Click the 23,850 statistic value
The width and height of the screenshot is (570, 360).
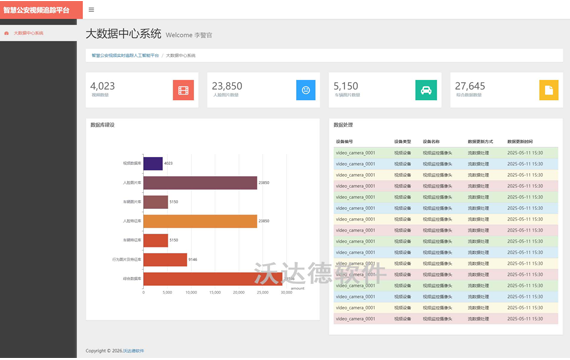[x=227, y=86]
